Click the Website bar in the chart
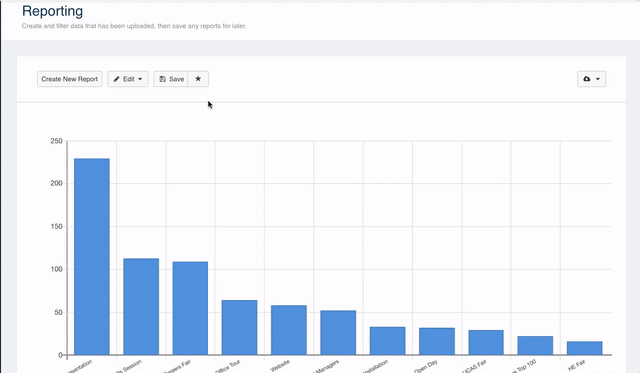This screenshot has height=373, width=640. (289, 330)
